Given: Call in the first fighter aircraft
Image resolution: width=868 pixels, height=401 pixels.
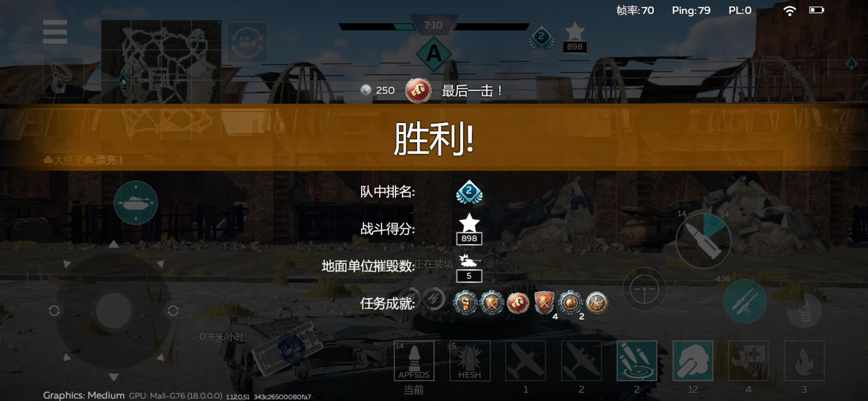Looking at the screenshot, I should click(525, 361).
